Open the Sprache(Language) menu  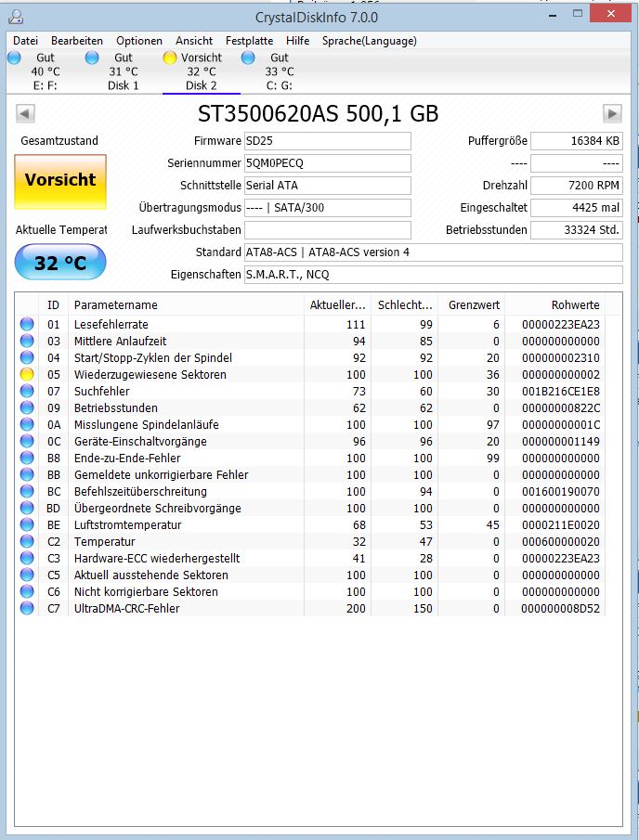tap(370, 41)
